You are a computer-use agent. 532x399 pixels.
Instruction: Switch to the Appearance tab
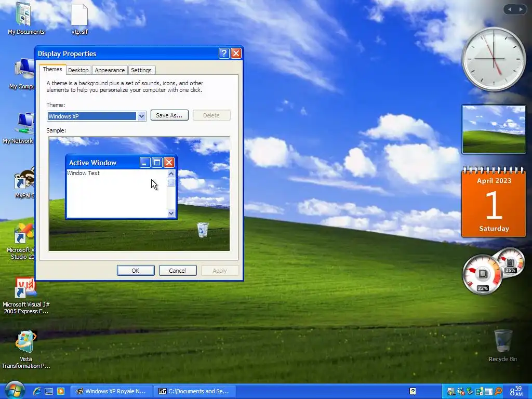(x=110, y=70)
